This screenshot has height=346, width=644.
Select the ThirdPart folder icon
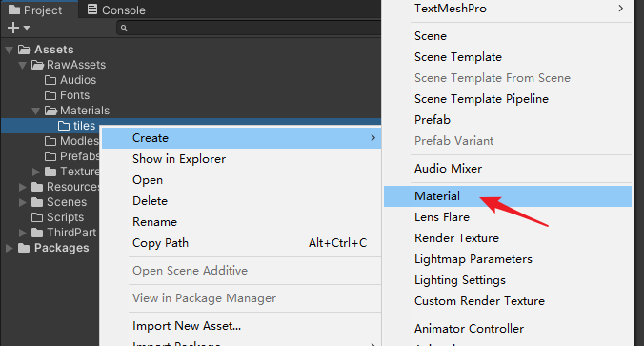pyautogui.click(x=37, y=233)
